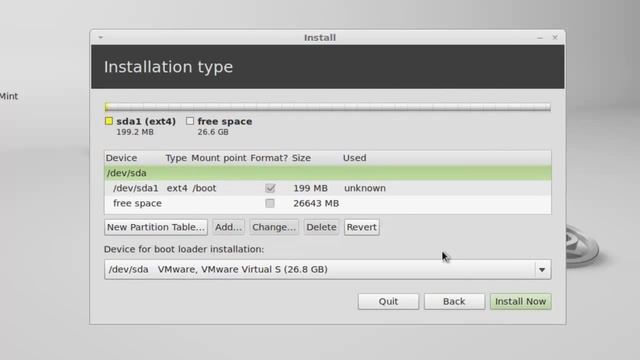Open the window menu icon in title bar
The width and height of the screenshot is (640, 360).
[101, 38]
